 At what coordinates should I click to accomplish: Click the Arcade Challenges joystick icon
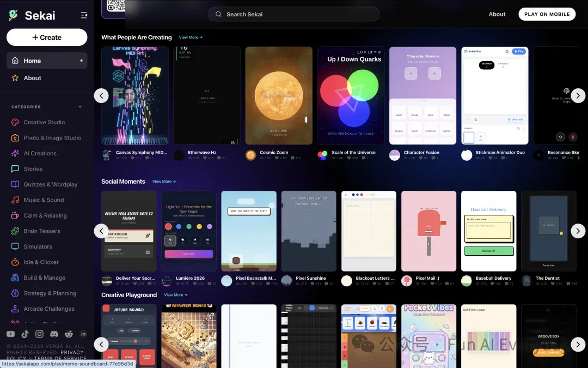pos(15,309)
